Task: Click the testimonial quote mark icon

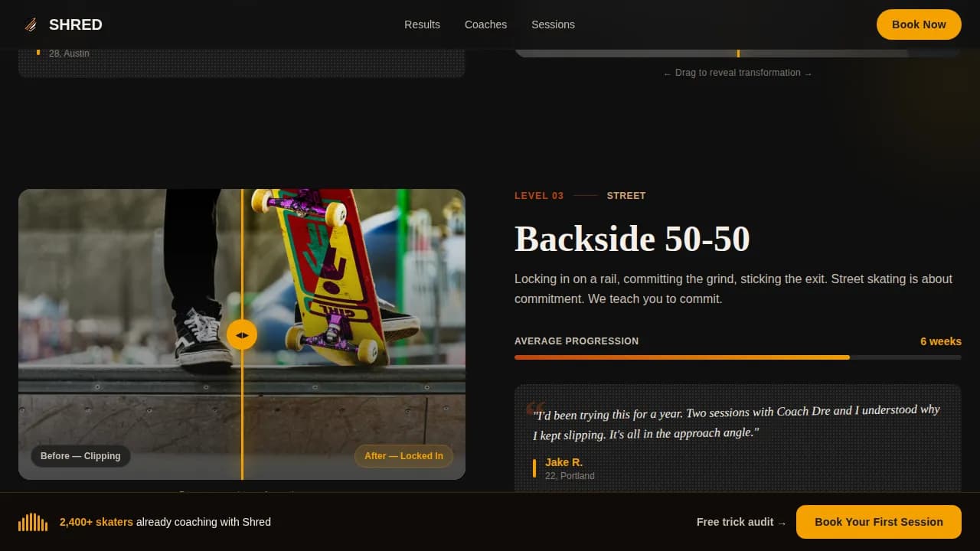Action: (x=536, y=409)
